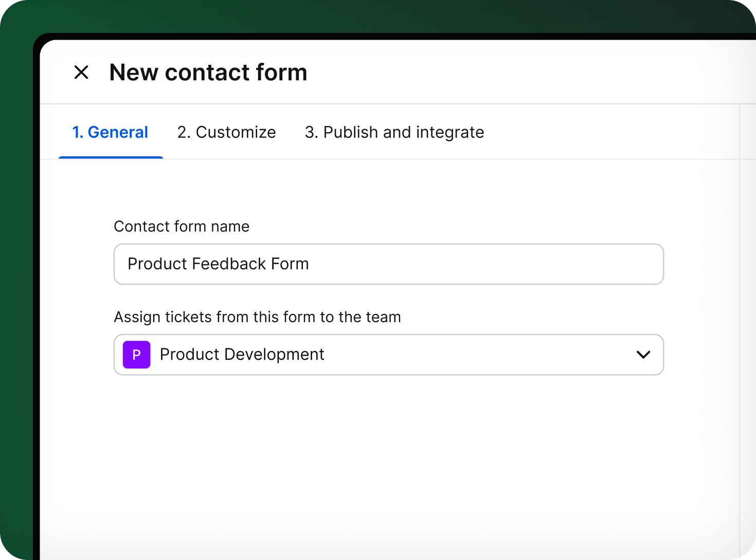Select the General tab
Viewport: 756px width, 560px height.
pos(110,132)
